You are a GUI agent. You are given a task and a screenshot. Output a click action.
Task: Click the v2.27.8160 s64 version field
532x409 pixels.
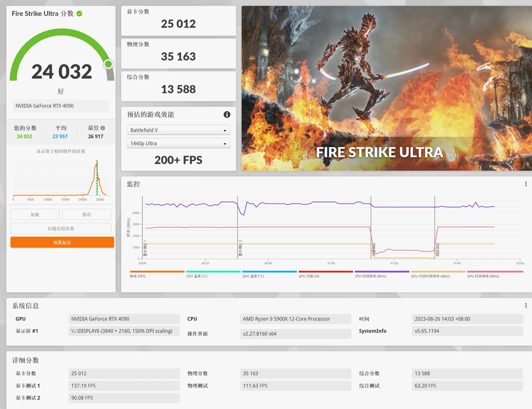(x=296, y=334)
